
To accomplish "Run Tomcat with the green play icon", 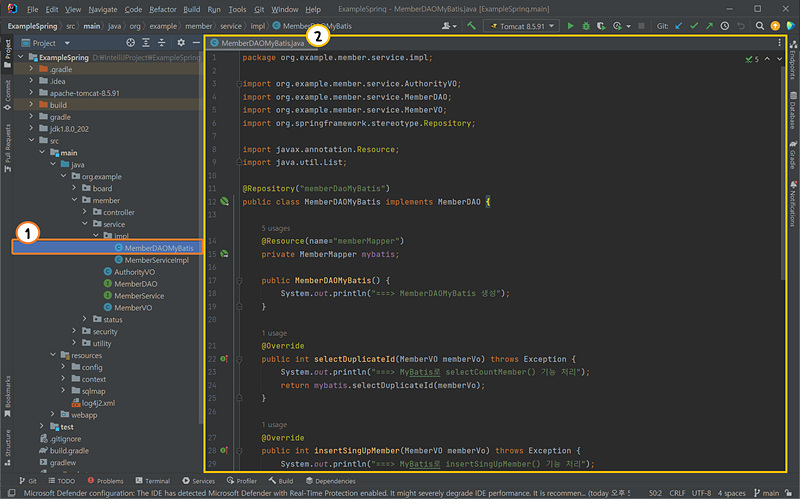I will (570, 26).
